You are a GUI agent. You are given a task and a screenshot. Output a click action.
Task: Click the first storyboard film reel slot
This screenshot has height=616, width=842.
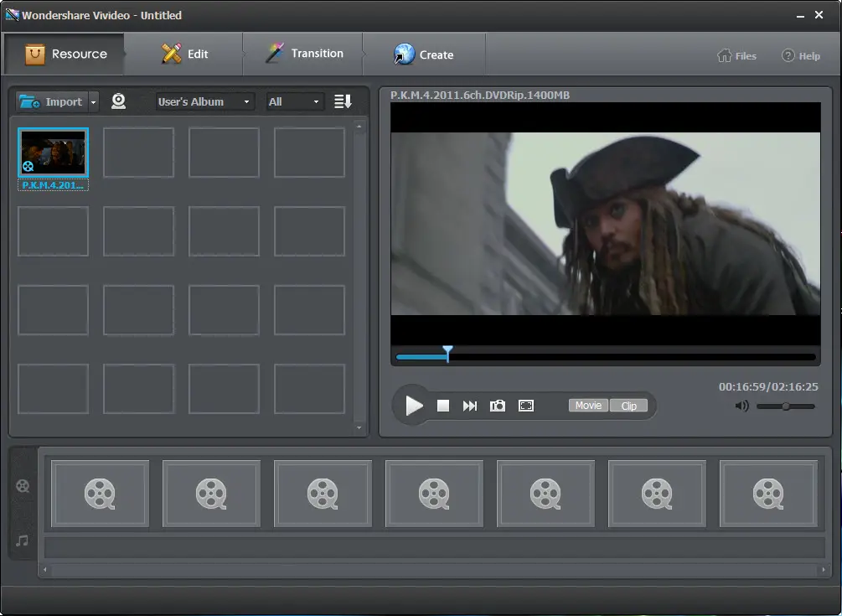pos(100,494)
